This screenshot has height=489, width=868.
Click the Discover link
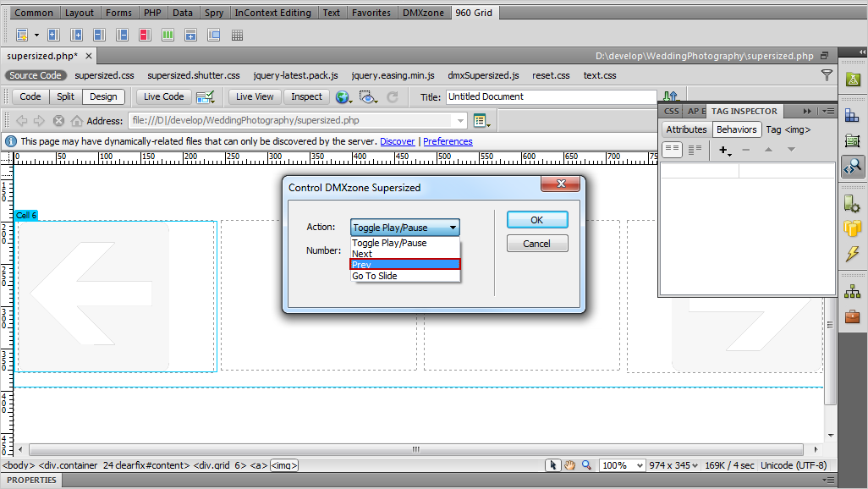[398, 141]
